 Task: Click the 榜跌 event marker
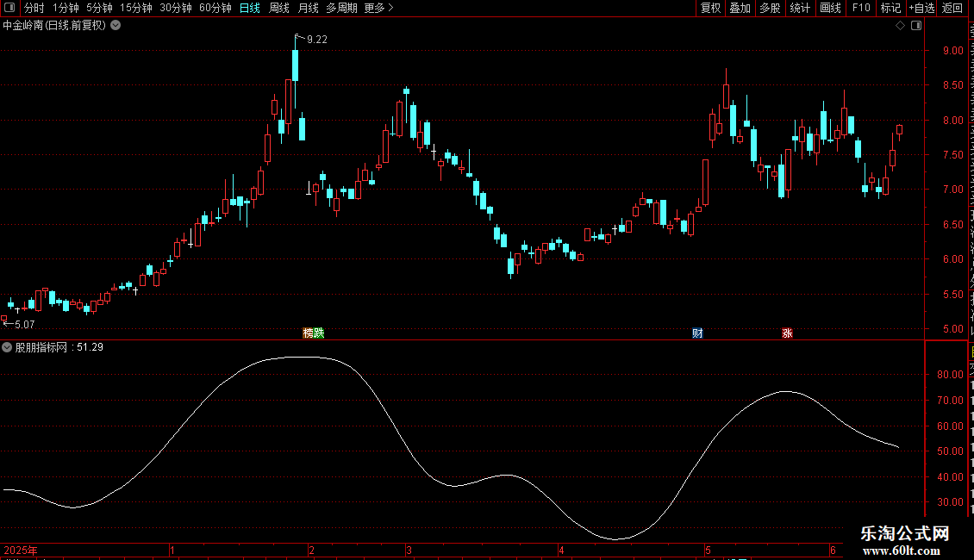click(x=313, y=333)
